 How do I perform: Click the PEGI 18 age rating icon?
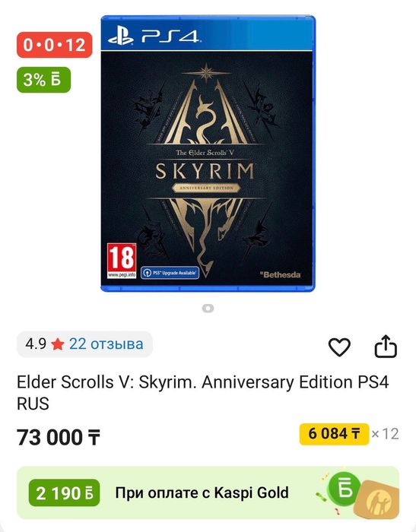tap(122, 261)
